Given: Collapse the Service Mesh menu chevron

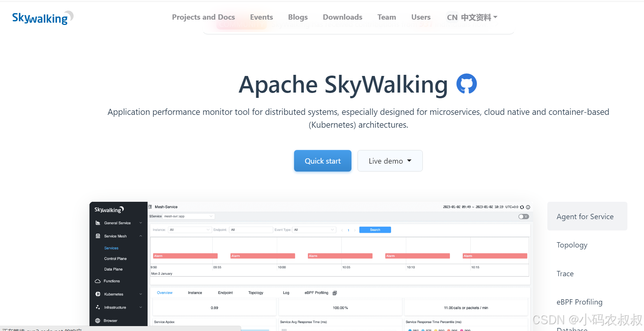Looking at the screenshot, I should point(141,236).
